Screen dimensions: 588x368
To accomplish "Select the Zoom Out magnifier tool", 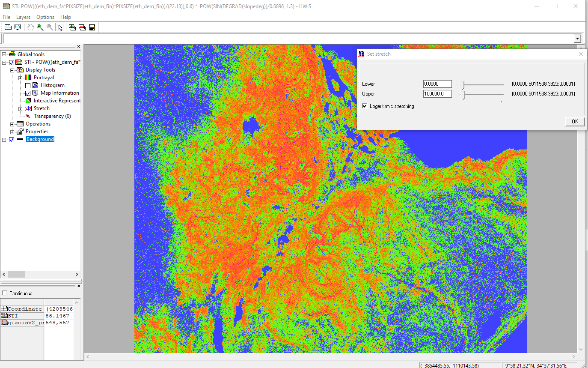I will tap(50, 27).
